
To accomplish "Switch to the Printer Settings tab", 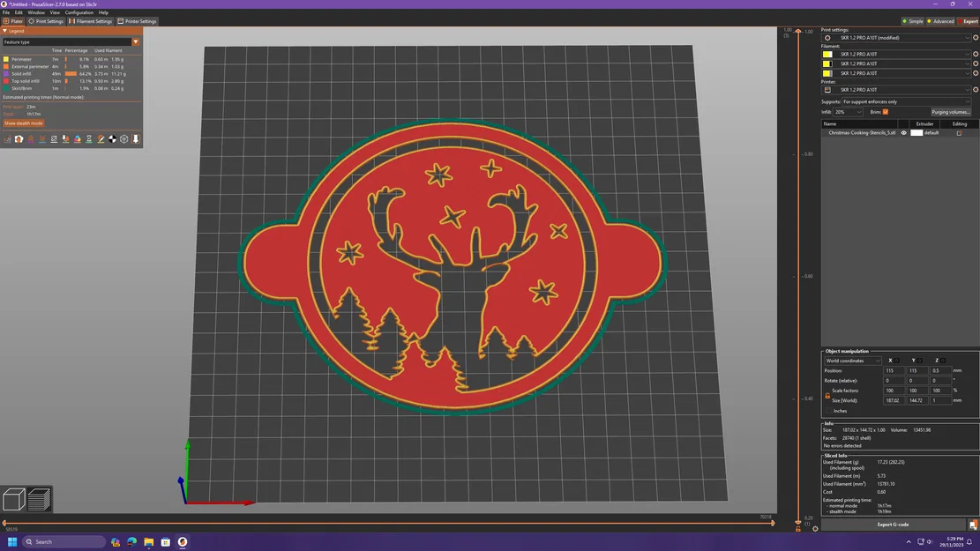I will [x=138, y=21].
